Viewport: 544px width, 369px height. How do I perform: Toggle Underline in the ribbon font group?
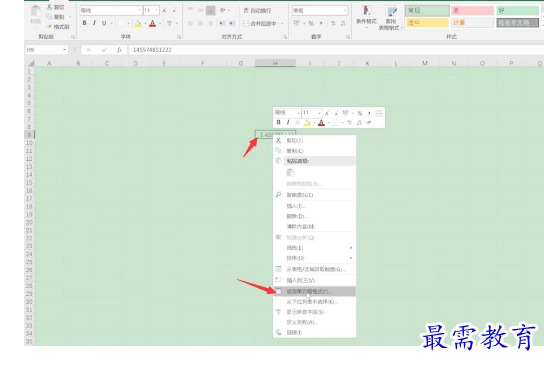(x=104, y=23)
